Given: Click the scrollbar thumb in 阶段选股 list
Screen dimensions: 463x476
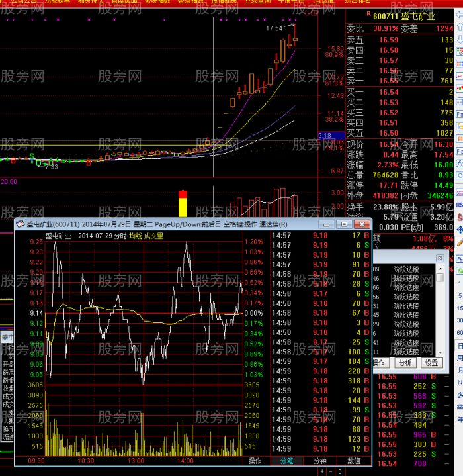Looking at the screenshot, I should [x=441, y=277].
